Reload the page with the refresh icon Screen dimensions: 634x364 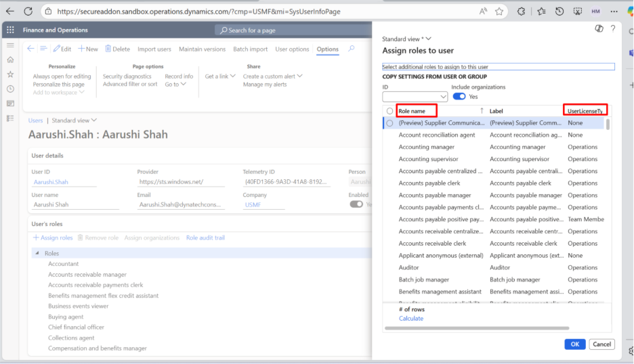[28, 12]
